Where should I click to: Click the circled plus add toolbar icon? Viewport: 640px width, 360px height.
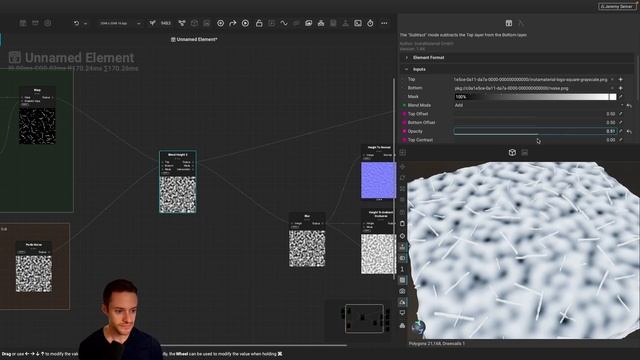point(220,23)
